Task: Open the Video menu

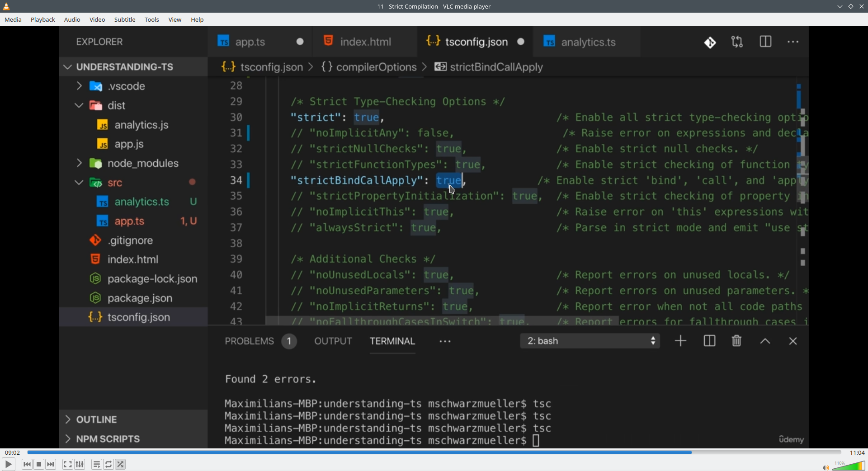Action: 97,20
